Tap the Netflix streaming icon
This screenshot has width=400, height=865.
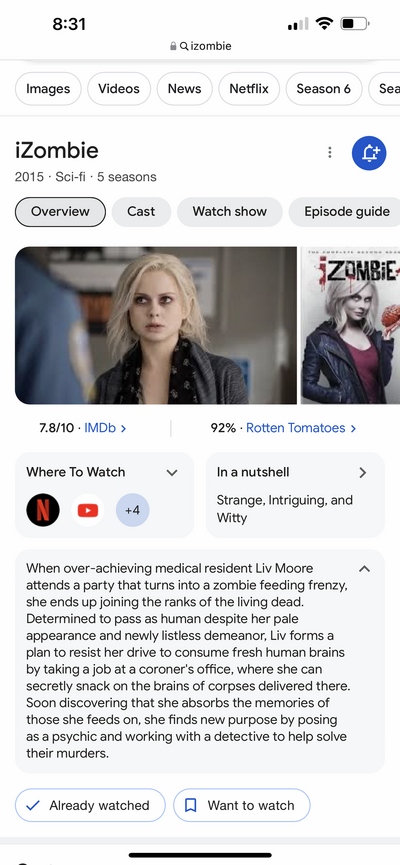coord(43,510)
